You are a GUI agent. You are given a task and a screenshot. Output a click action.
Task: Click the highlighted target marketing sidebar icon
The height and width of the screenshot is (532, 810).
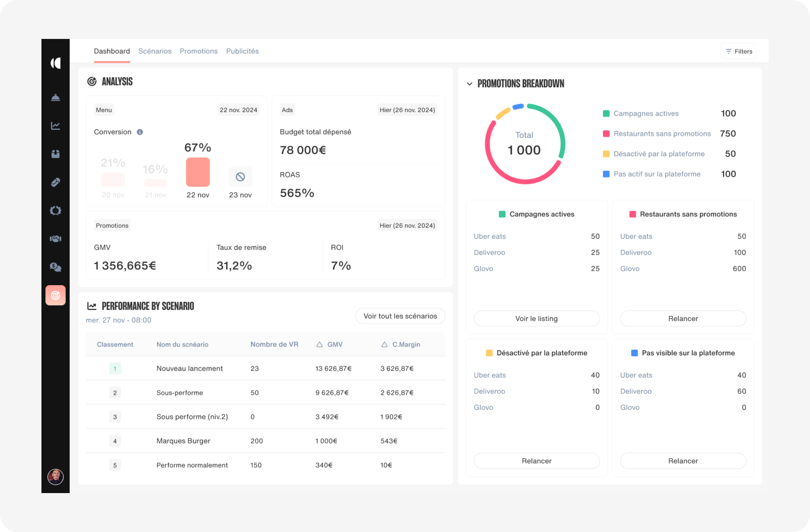coord(55,295)
